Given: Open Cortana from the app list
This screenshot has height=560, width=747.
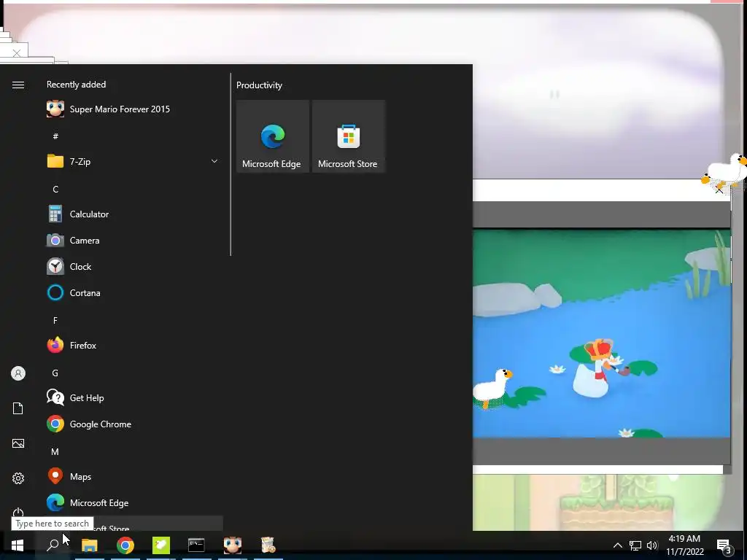Looking at the screenshot, I should click(x=134, y=293).
